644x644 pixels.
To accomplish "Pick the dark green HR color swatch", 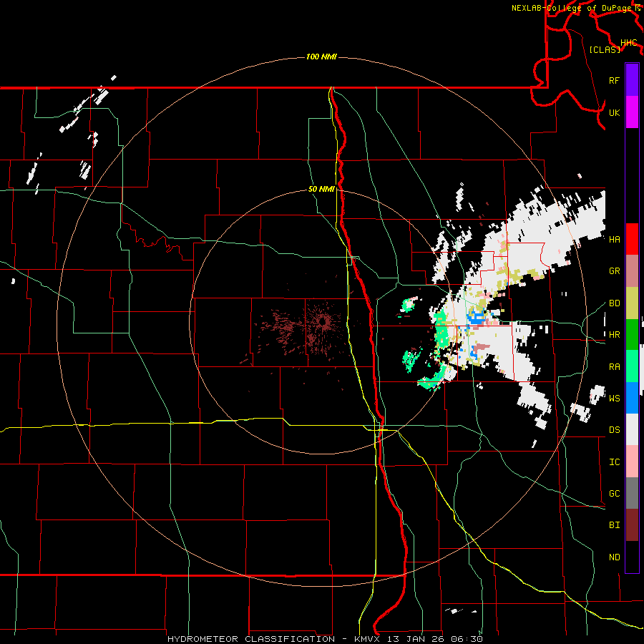I will pyautogui.click(x=632, y=335).
